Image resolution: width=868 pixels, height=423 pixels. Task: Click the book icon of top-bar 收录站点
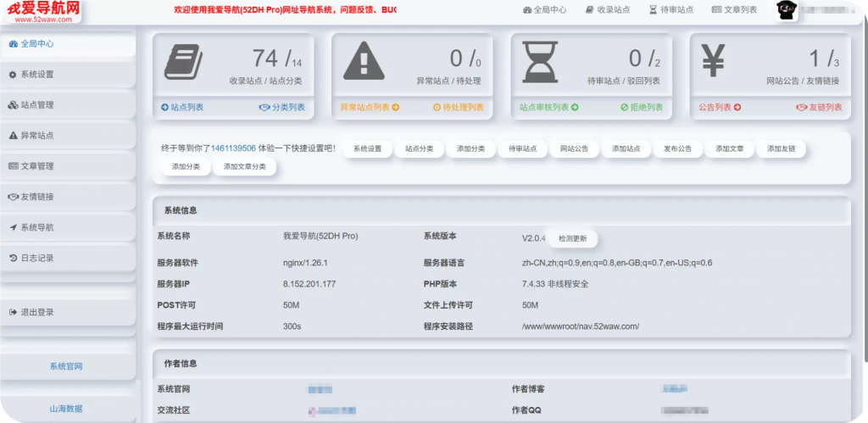click(x=590, y=10)
